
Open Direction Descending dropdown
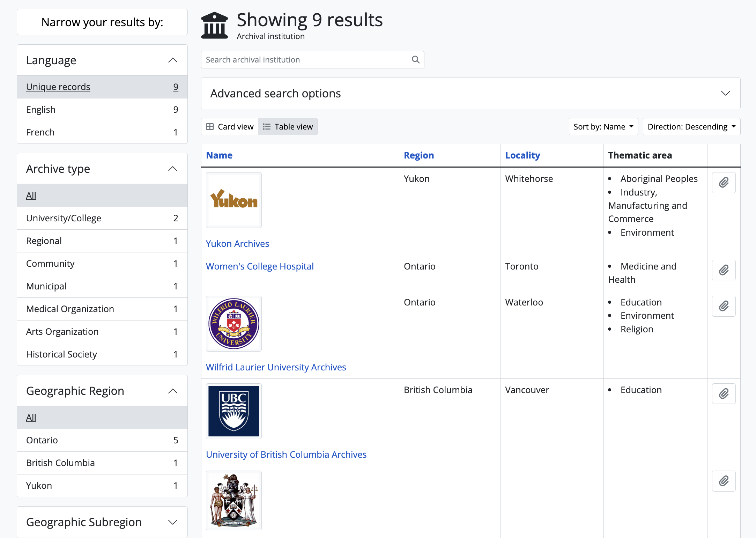[x=691, y=127]
